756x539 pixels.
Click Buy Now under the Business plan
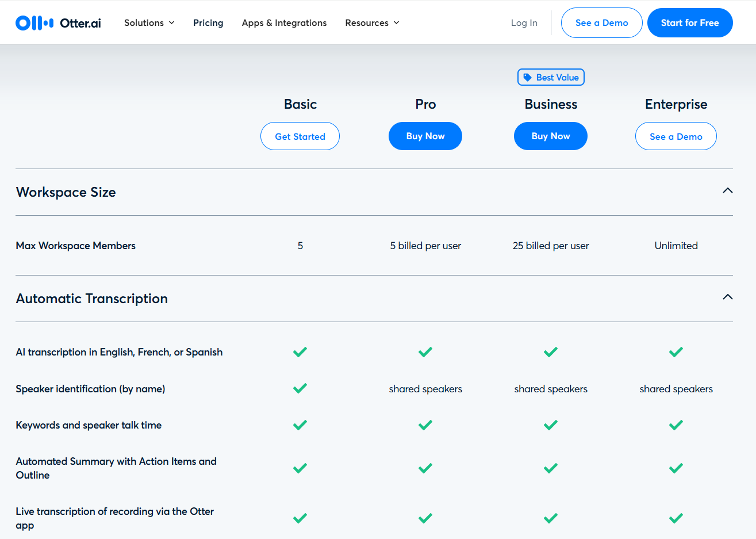tap(551, 136)
